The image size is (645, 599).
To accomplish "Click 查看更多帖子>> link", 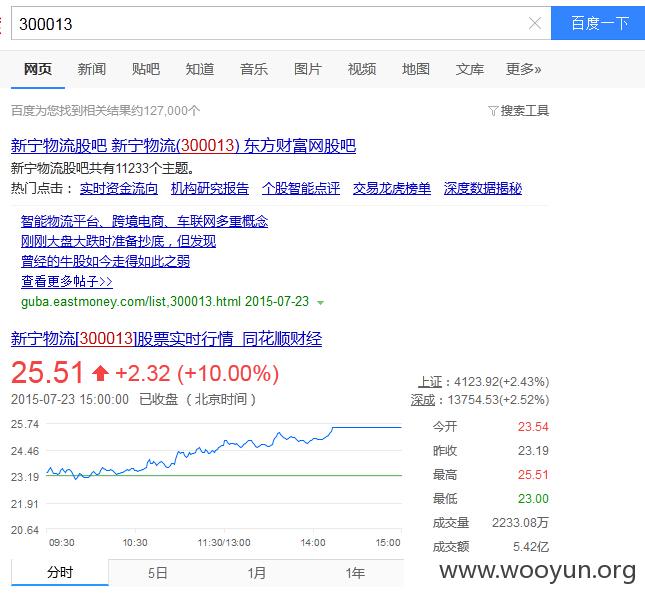I will [x=67, y=281].
